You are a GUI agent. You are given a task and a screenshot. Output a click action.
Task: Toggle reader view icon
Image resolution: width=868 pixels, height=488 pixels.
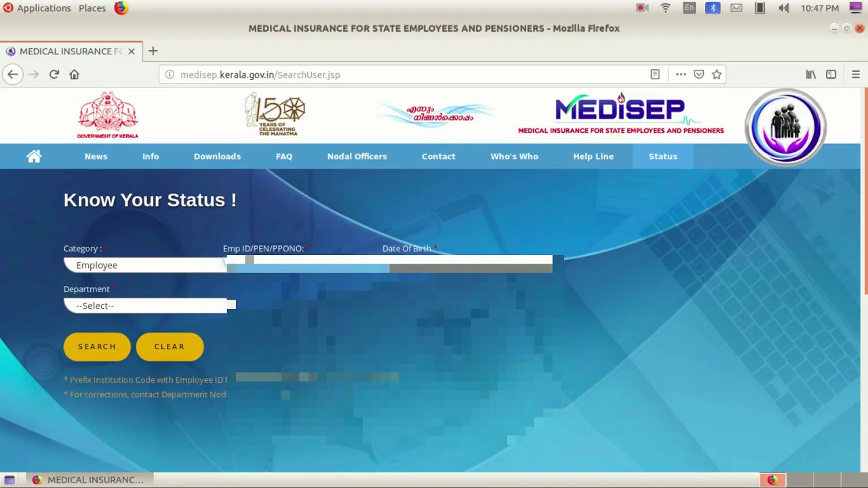coord(655,75)
